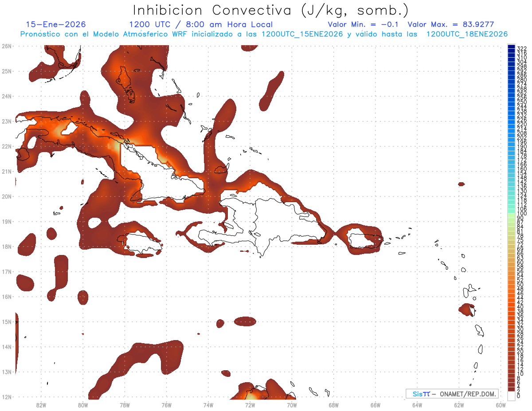
Task: Click the 12N latitude label
Action: tap(6, 397)
